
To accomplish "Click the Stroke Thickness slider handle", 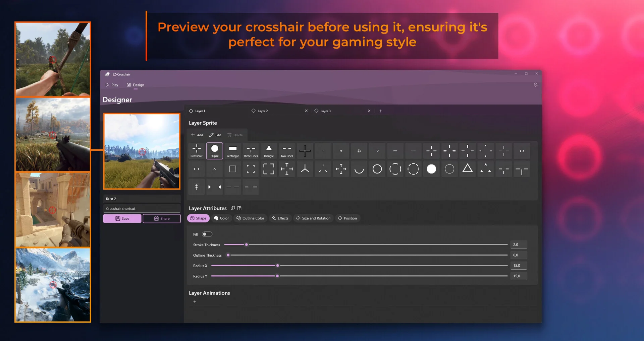I will click(x=247, y=245).
